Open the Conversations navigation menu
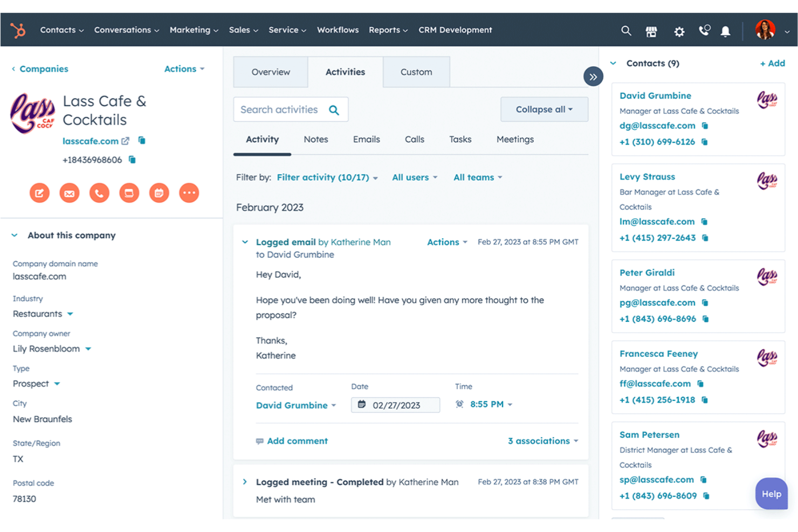Screen dimensions: 798x532 [x=127, y=30]
